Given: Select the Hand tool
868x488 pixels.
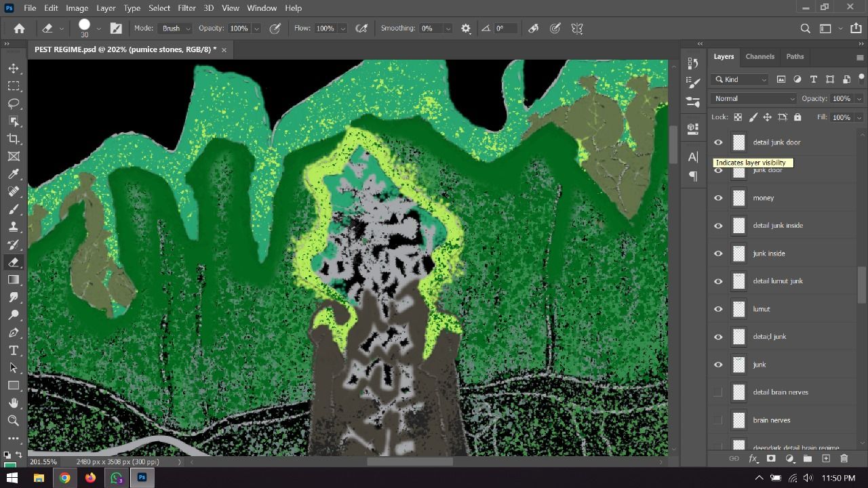Looking at the screenshot, I should tap(14, 403).
